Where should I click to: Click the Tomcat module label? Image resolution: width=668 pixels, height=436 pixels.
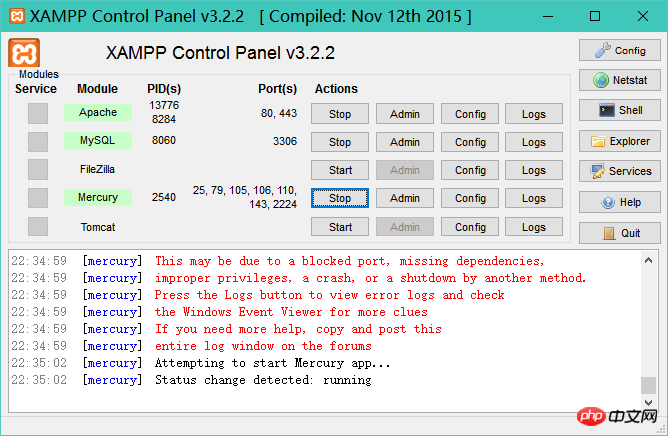point(98,227)
